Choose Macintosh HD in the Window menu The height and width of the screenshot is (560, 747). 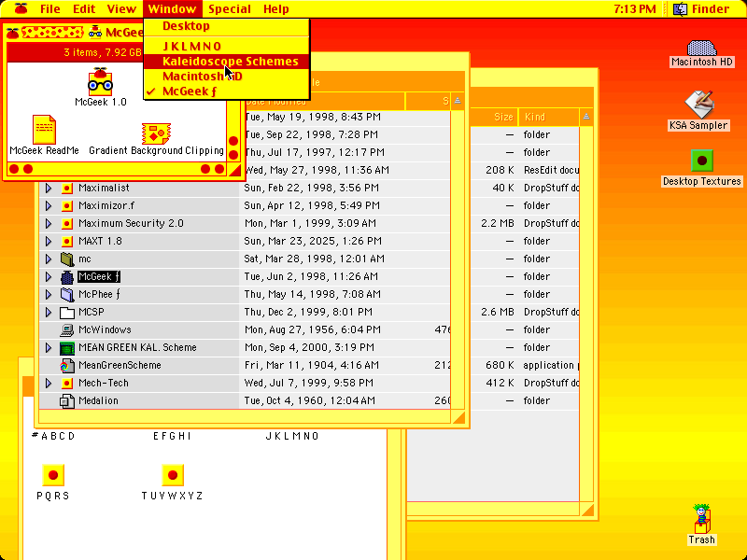(227, 77)
